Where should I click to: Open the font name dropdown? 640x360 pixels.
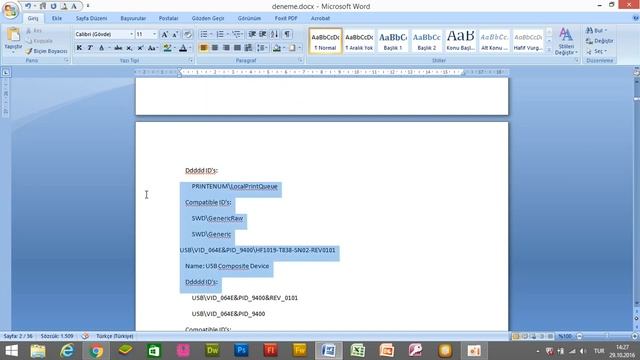131,34
